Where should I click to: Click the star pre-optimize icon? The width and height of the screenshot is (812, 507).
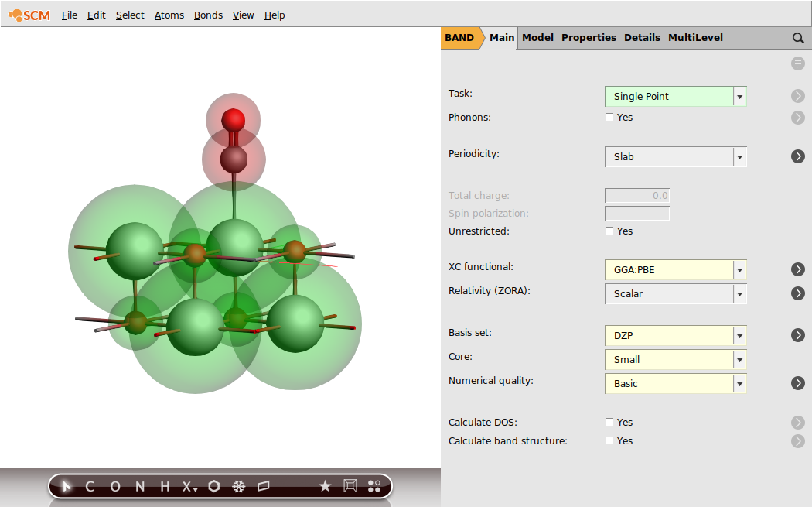pos(326,486)
